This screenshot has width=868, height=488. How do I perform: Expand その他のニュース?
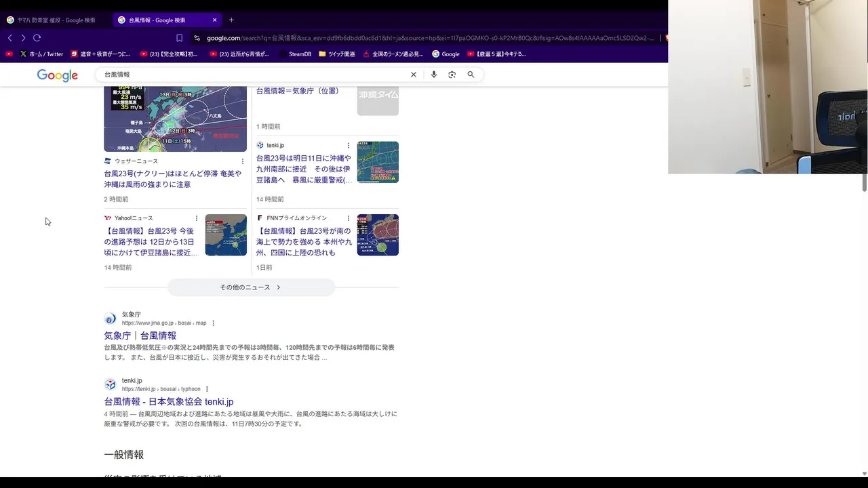pyautogui.click(x=251, y=287)
